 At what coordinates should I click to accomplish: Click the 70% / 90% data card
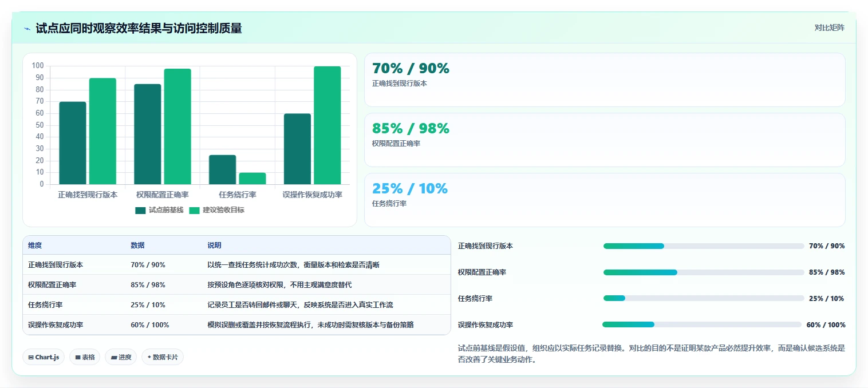pyautogui.click(x=605, y=80)
